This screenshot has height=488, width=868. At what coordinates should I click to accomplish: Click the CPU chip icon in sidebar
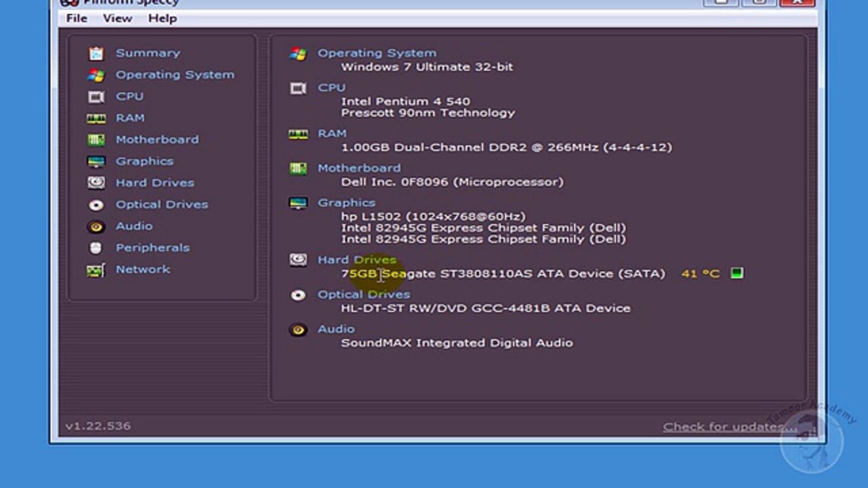pos(96,96)
